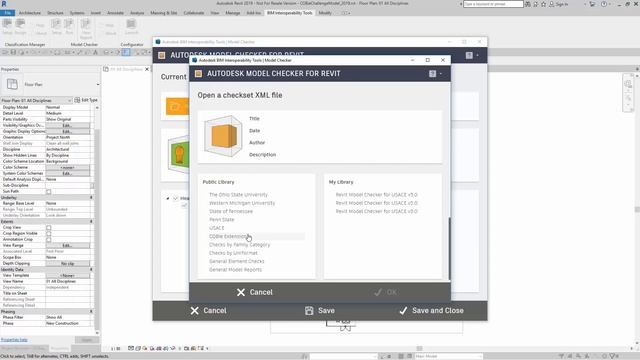Click Edit Type icon in Properties
Image resolution: width=640 pixels, height=360 pixels.
77,100
